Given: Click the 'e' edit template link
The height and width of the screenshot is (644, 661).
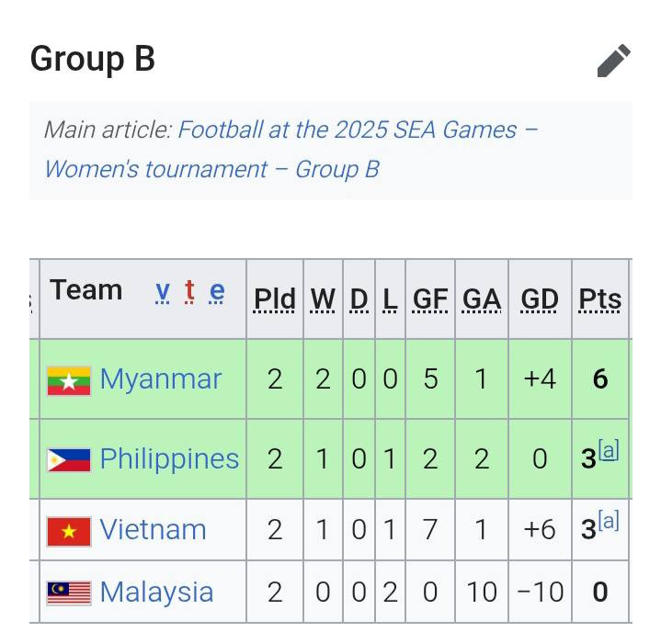Looking at the screenshot, I should click(x=217, y=291).
